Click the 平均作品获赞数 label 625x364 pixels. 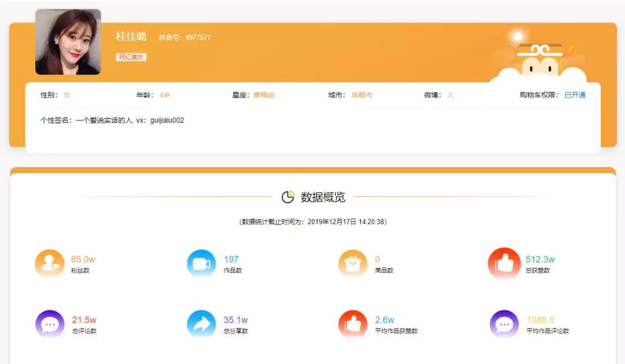[396, 331]
